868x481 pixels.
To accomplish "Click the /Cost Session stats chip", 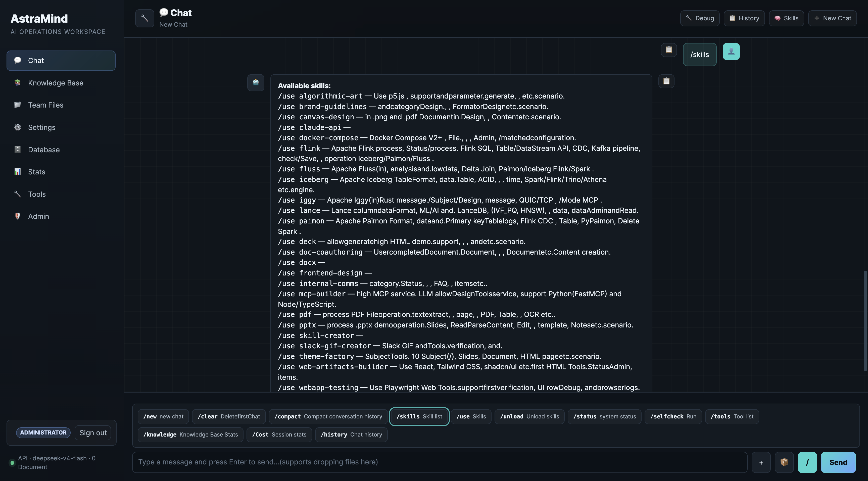I will point(279,435).
